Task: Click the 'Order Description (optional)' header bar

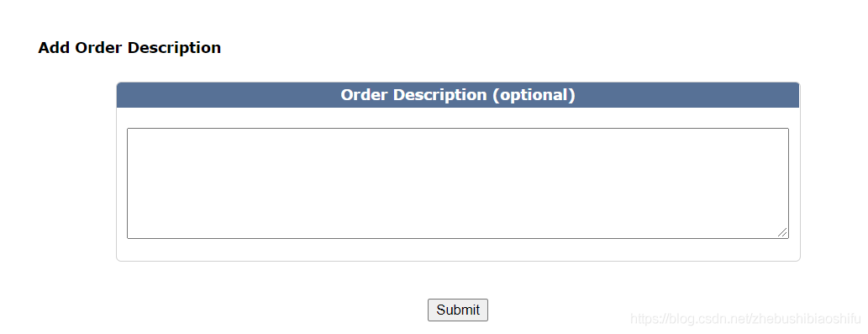Action: (458, 95)
